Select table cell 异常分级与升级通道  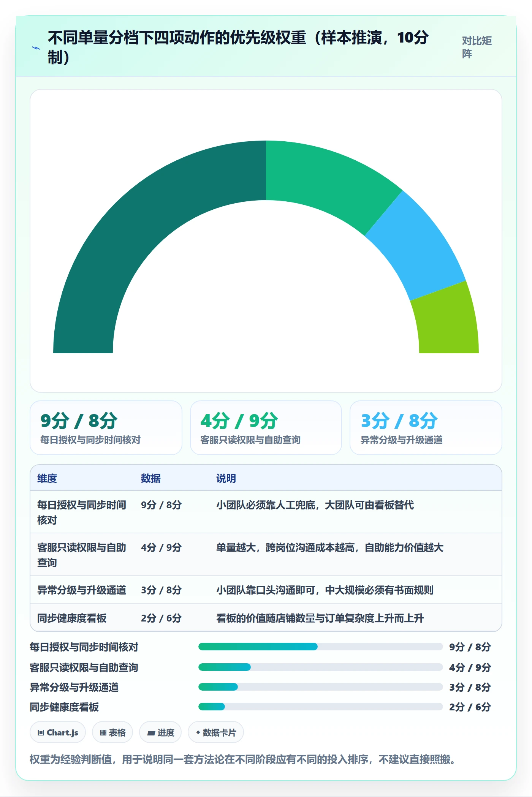point(82,590)
